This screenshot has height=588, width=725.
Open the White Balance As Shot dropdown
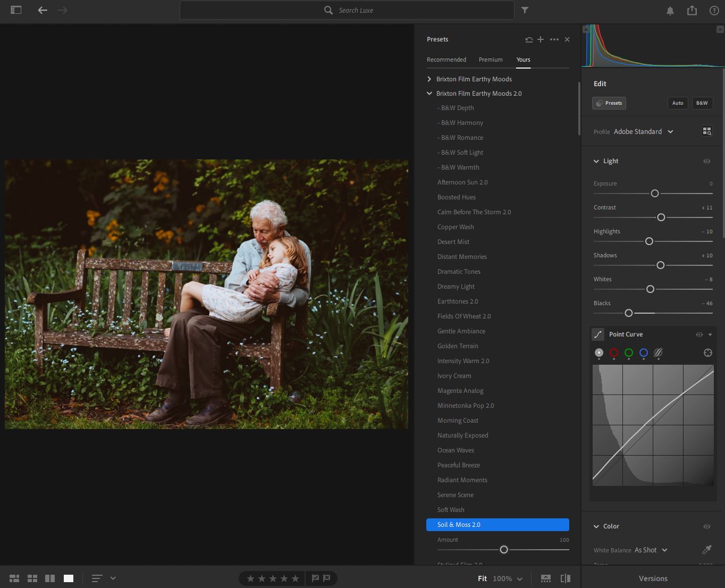[651, 550]
